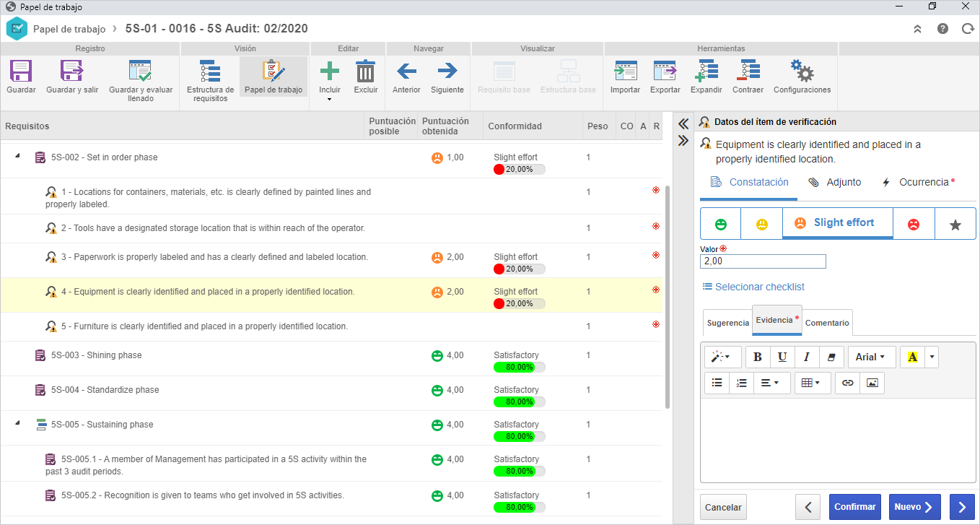Click next item chevron button at bottom right
The height and width of the screenshot is (525, 980).
[x=962, y=507]
